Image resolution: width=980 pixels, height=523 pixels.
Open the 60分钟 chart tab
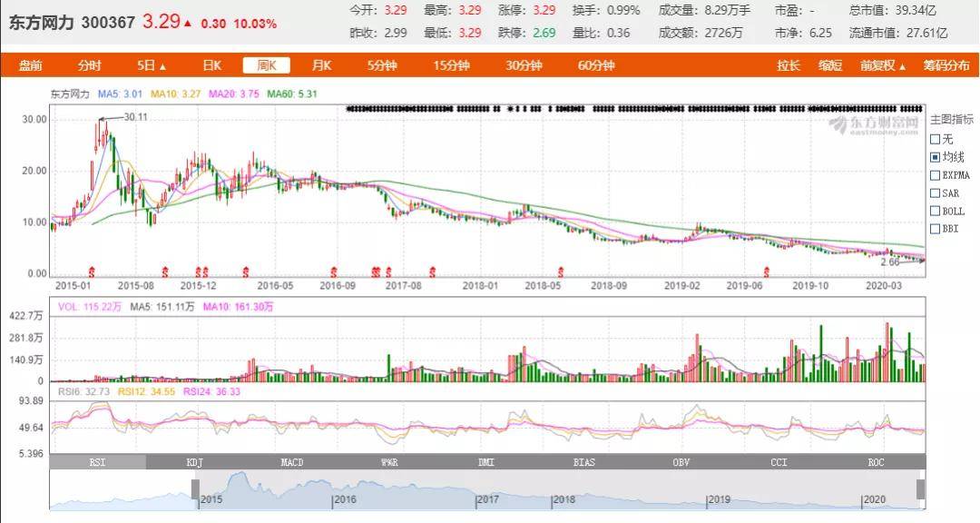596,65
